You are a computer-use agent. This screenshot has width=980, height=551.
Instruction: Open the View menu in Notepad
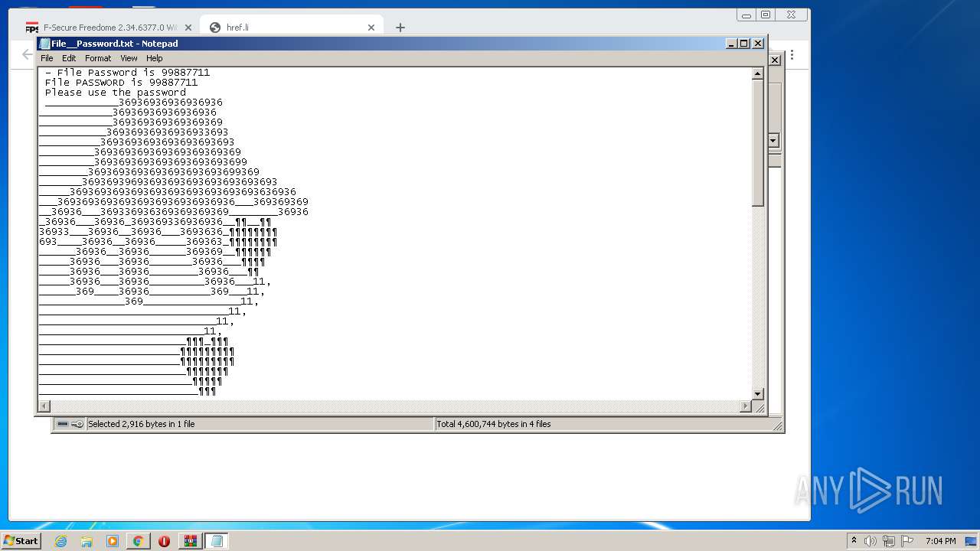129,58
